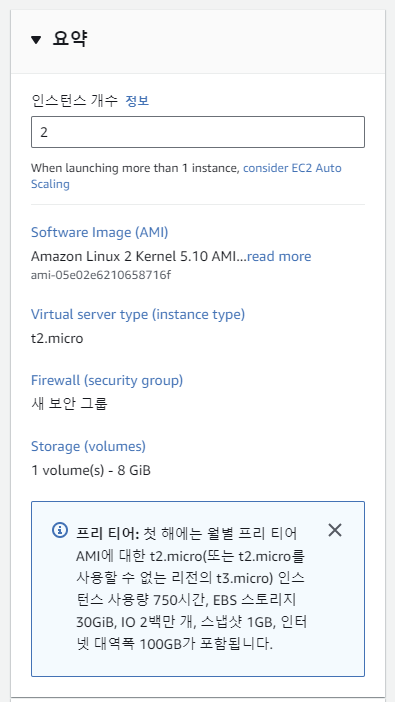This screenshot has width=395, height=702.
Task: Open Virtual server type (instance type) link
Action: click(138, 314)
